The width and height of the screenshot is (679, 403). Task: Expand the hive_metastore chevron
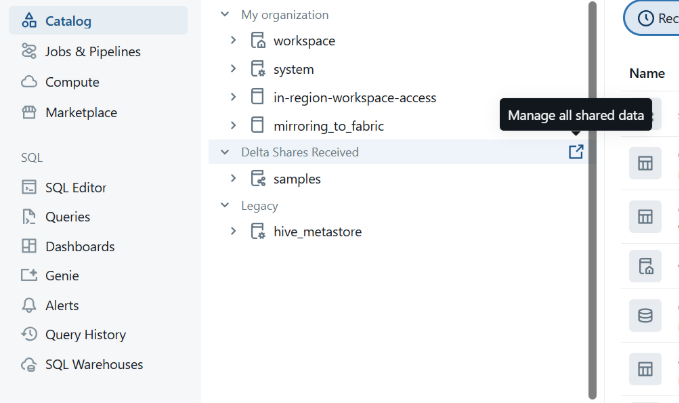[x=233, y=232]
